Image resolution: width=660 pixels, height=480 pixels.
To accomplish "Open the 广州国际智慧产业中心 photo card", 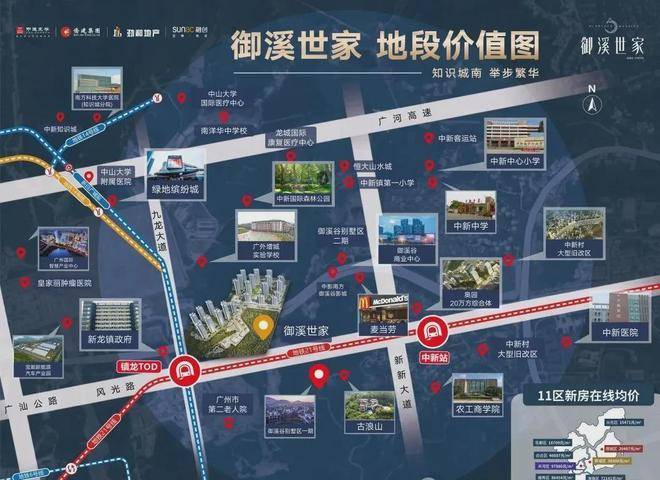I will pos(64,249).
